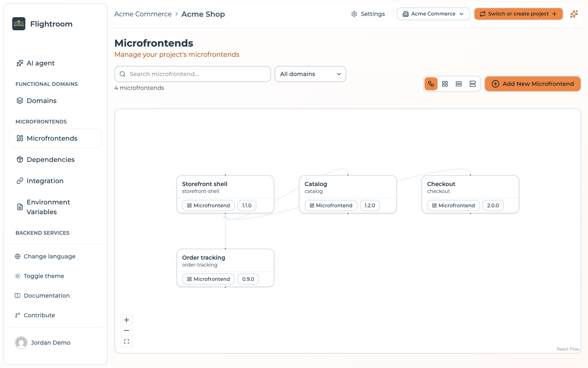Click Microfrontend badge on Catalog
588x368 pixels.
tap(331, 205)
